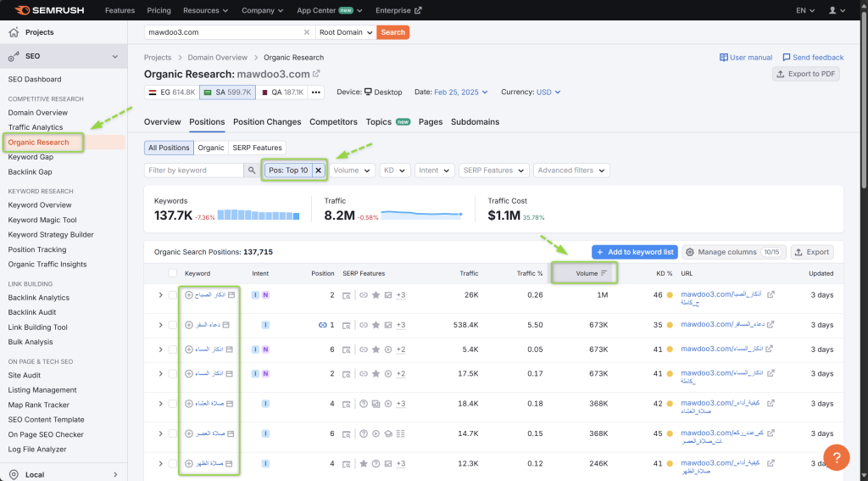
Task: Check the checkbox for the 18.4K traffic row
Action: [173, 404]
